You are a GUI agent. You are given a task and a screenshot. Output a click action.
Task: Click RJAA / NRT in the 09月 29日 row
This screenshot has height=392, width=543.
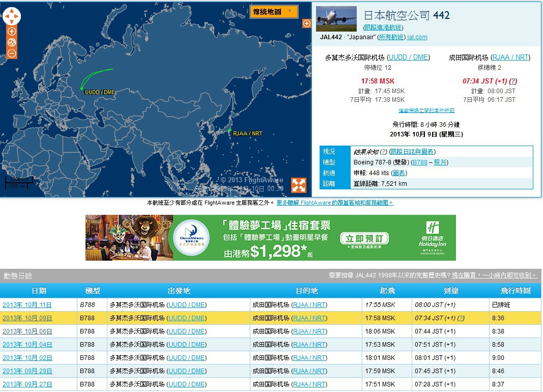pyautogui.click(x=309, y=371)
